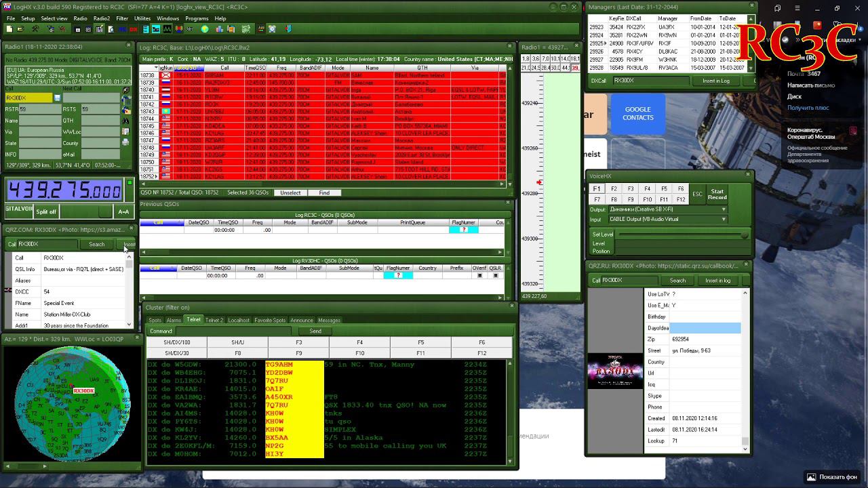The width and height of the screenshot is (868, 488).
Task: Click Start Record in VoiceHX
Action: coord(717,194)
